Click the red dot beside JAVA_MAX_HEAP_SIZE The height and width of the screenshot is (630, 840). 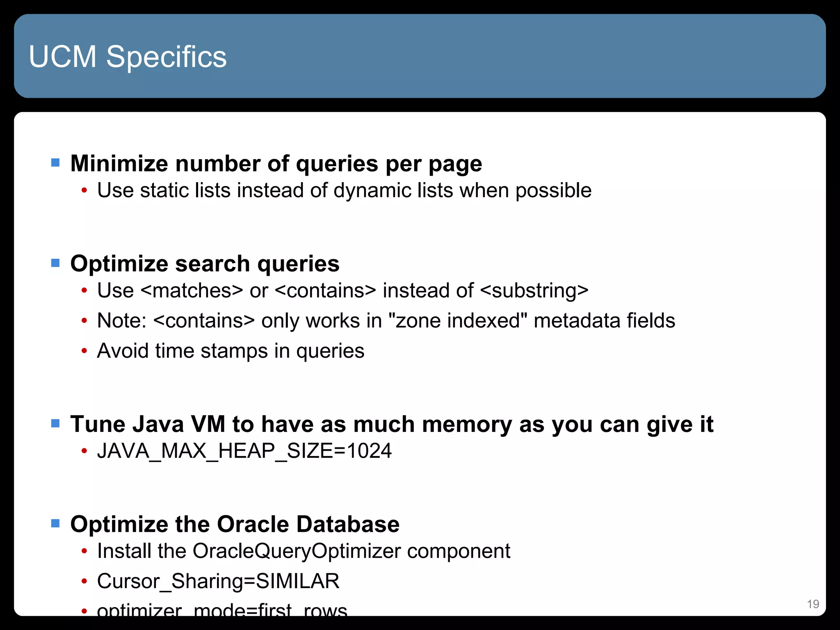tap(84, 451)
